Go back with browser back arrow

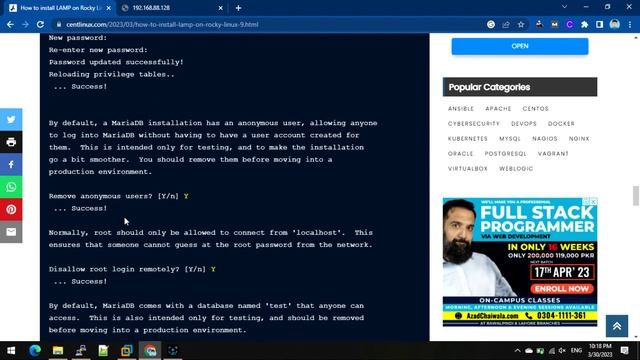click(x=10, y=24)
